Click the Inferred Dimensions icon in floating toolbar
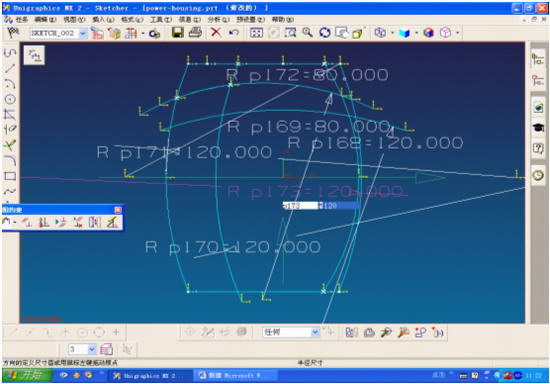The height and width of the screenshot is (384, 550). (x=6, y=222)
